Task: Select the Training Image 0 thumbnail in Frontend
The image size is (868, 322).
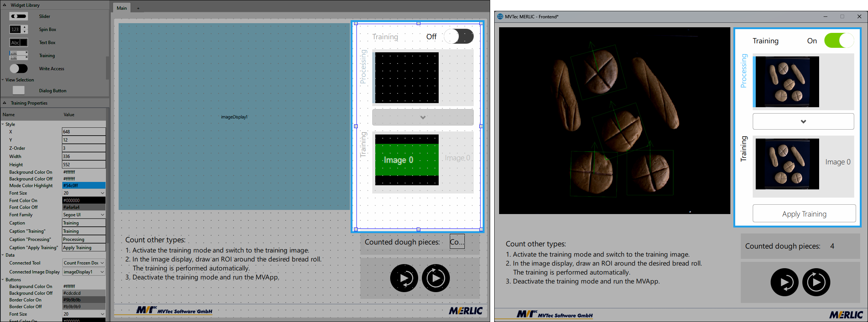Action: tap(787, 164)
